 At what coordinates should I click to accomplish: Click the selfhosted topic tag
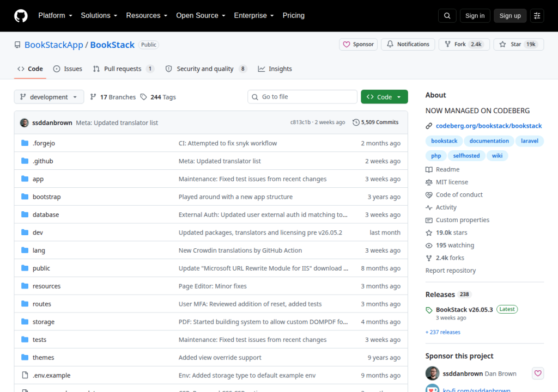pos(466,156)
